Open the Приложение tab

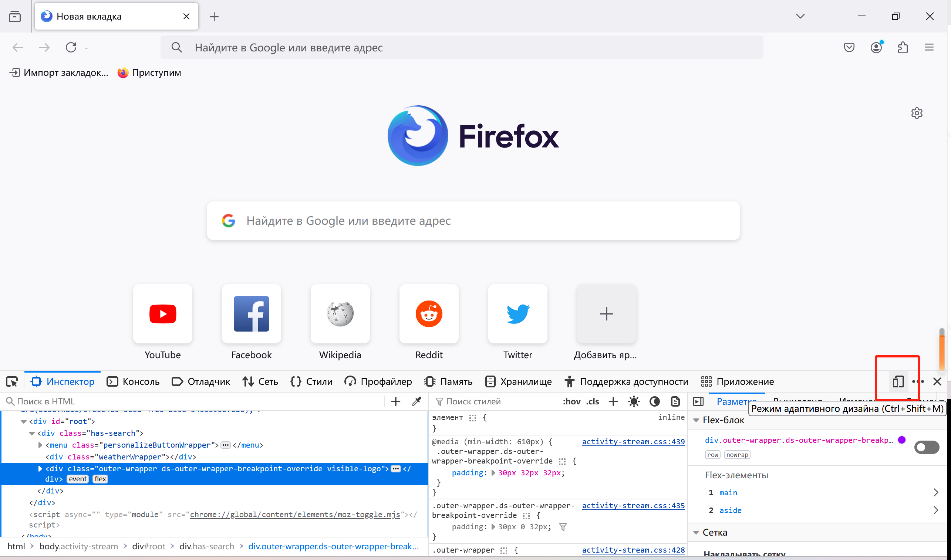(x=737, y=381)
